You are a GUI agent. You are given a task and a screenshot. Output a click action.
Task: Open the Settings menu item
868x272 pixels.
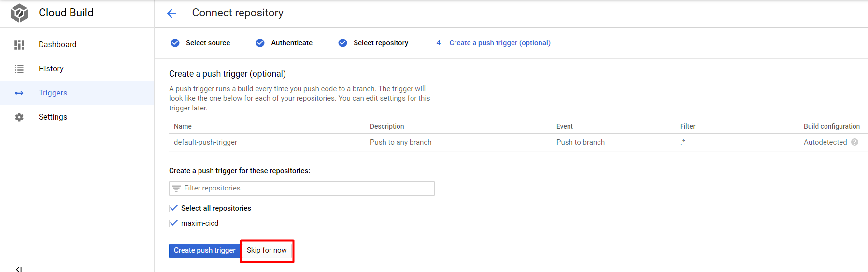[53, 117]
